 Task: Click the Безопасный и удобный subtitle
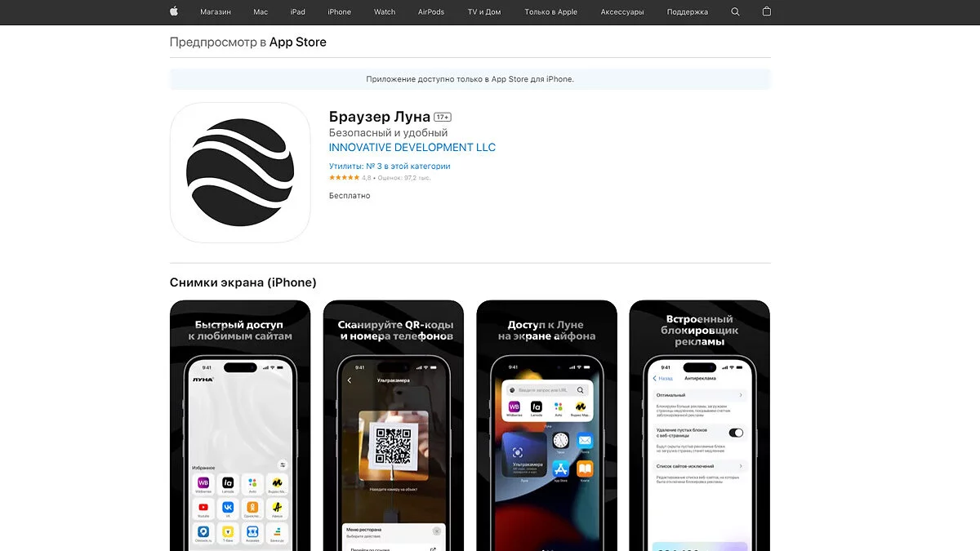pyautogui.click(x=389, y=133)
